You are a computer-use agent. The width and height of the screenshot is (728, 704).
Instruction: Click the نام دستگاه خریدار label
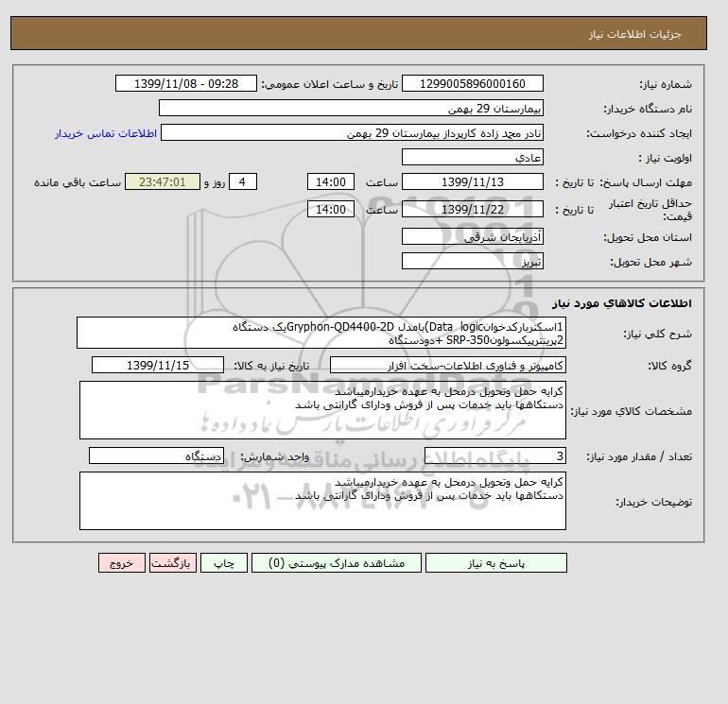point(648,109)
